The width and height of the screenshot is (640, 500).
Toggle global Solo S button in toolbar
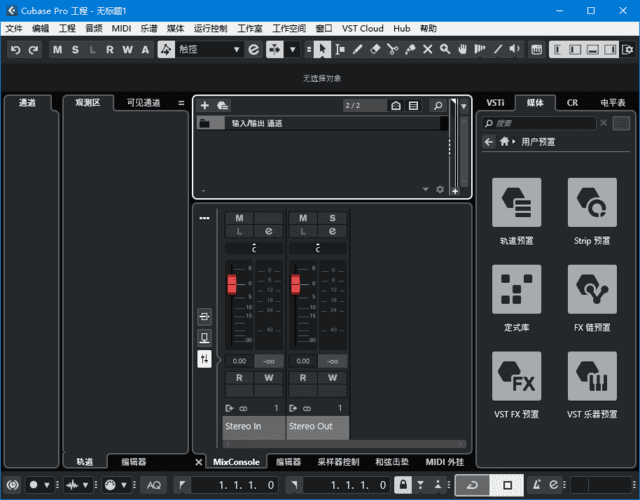click(x=75, y=50)
